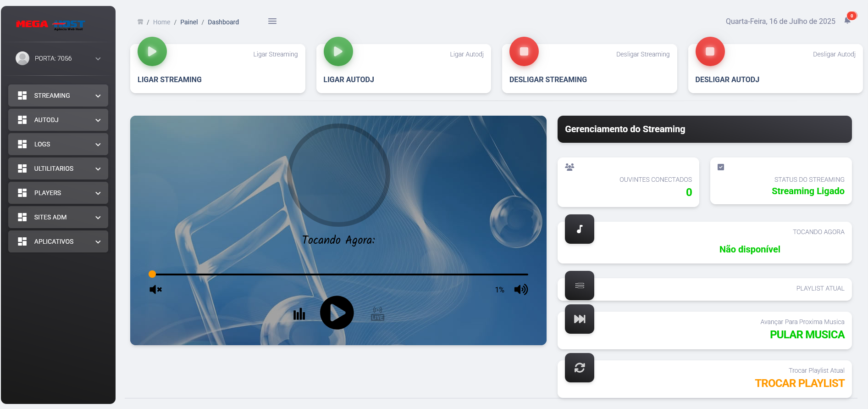The image size is (868, 409).
Task: Click the Home breadcrumb link
Action: pos(161,22)
